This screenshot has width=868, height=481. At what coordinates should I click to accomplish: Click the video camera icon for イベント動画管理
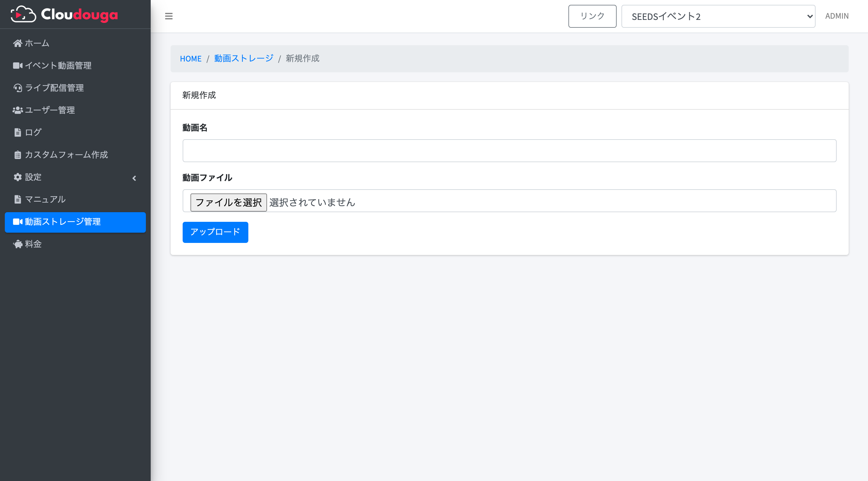coord(17,65)
